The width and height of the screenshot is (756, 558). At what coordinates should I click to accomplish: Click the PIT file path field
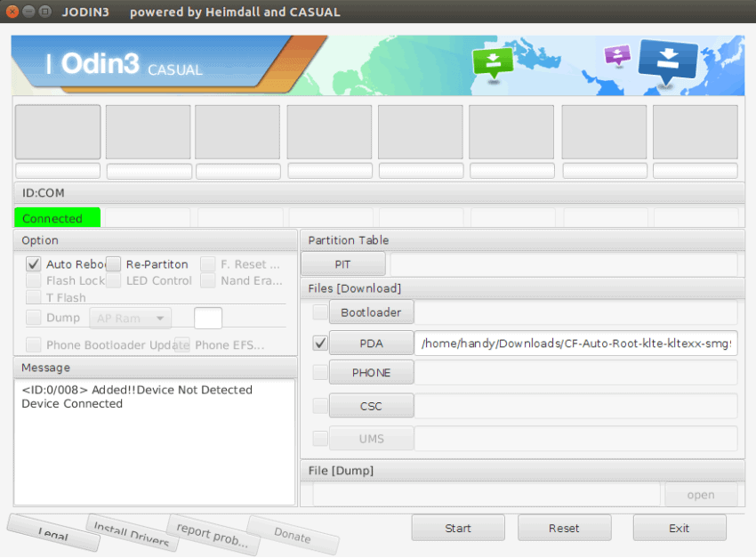point(564,264)
